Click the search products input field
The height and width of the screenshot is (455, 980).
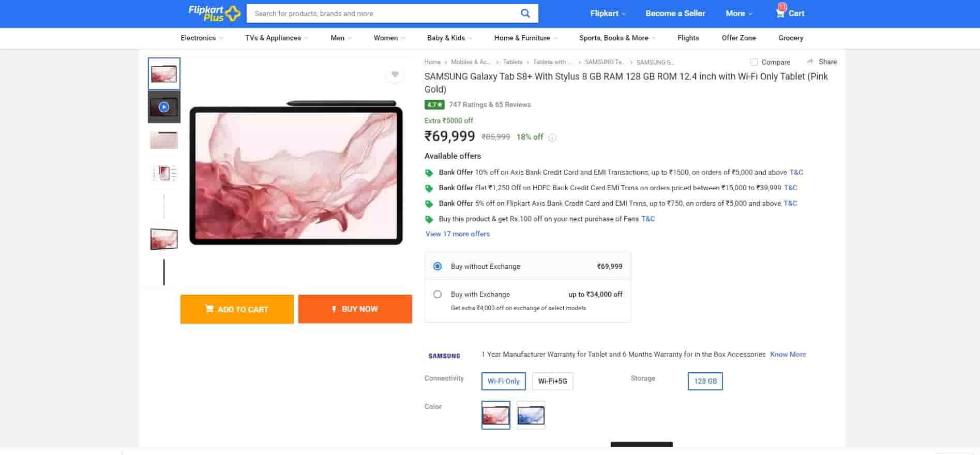coord(383,13)
